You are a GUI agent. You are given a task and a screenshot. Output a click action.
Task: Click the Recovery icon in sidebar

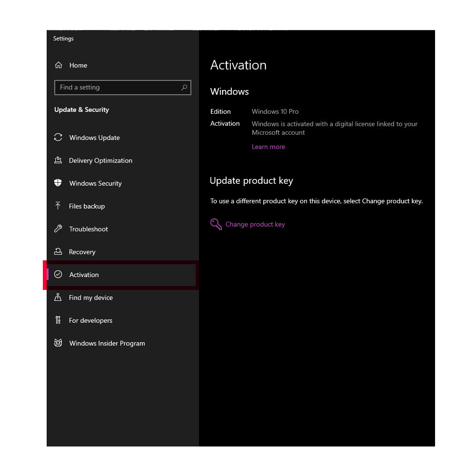click(58, 252)
